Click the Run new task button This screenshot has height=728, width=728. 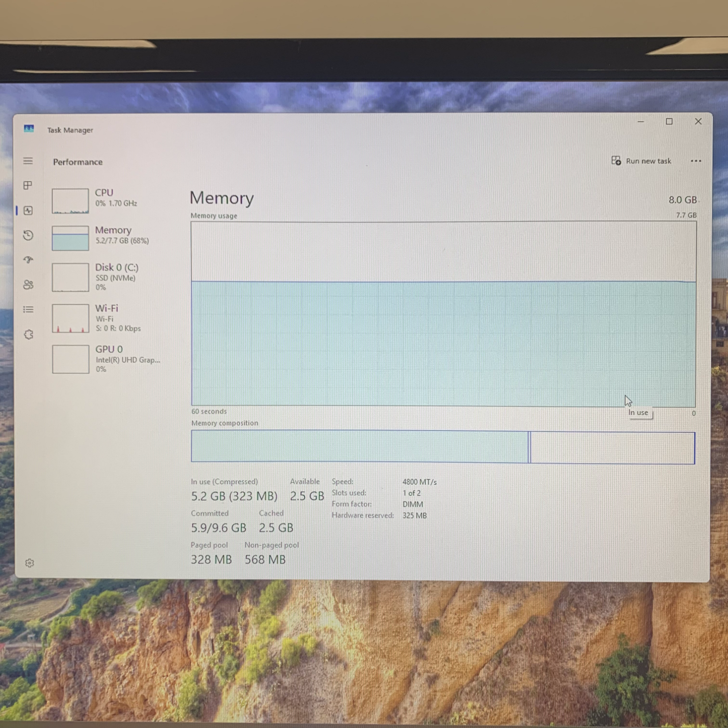pos(641,161)
